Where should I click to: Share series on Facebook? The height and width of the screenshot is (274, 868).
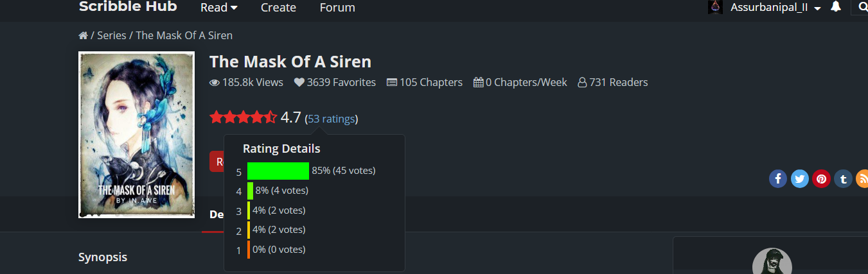pos(777,178)
